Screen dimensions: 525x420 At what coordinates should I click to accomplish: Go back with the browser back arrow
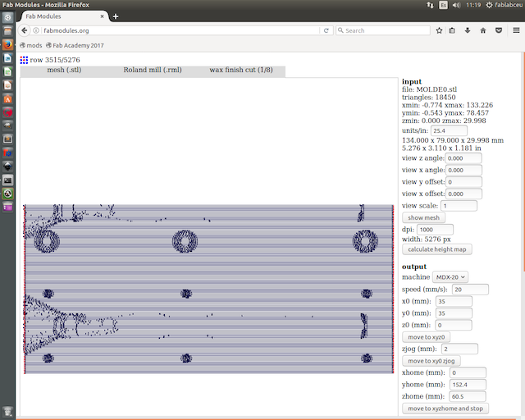(24, 30)
